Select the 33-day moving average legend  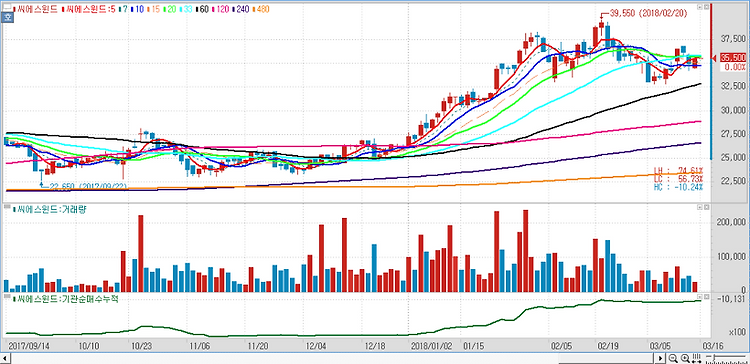pos(186,9)
